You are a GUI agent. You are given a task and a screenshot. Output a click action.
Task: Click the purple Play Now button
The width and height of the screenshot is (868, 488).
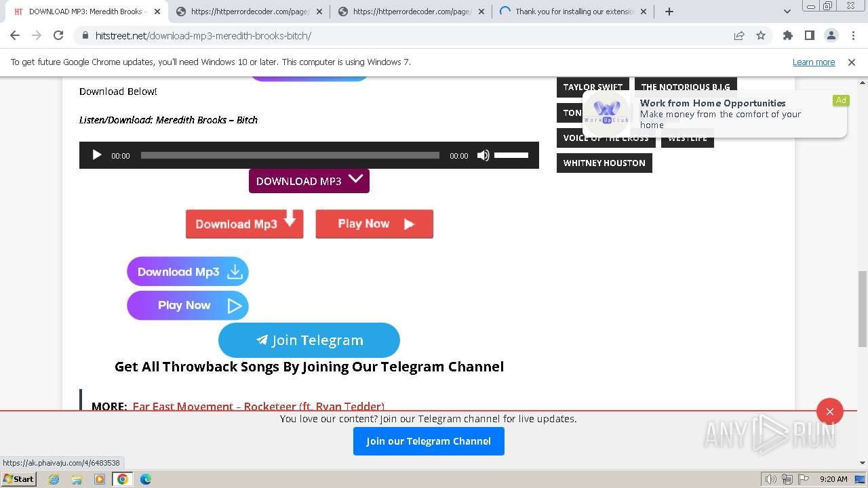(x=188, y=306)
